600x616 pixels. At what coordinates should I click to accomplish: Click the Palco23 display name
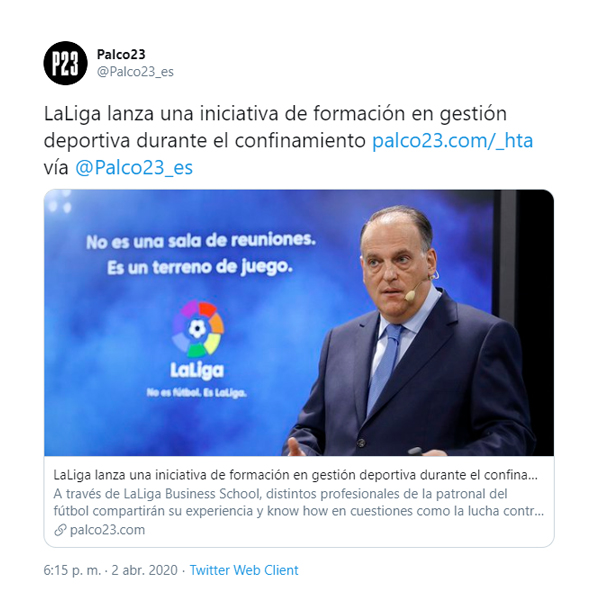tap(121, 54)
